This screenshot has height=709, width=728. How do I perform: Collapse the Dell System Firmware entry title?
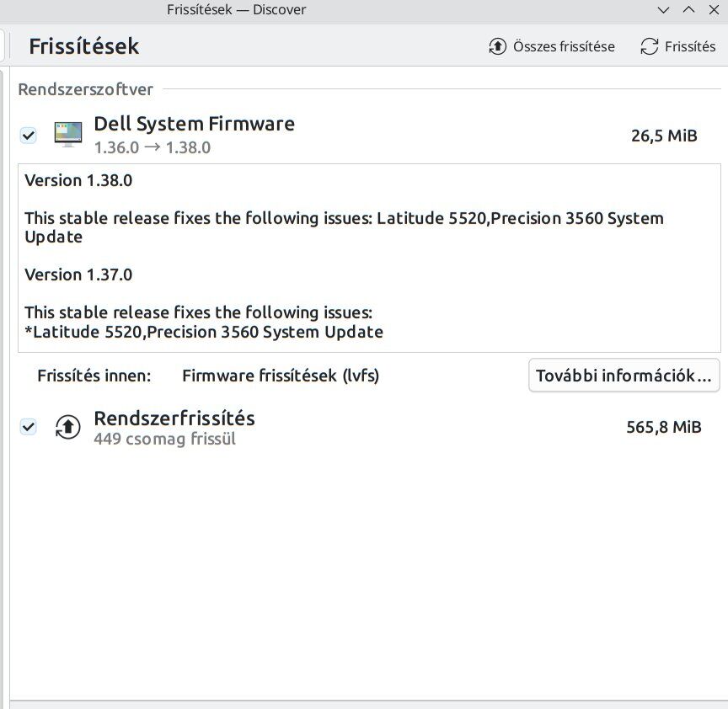point(194,124)
